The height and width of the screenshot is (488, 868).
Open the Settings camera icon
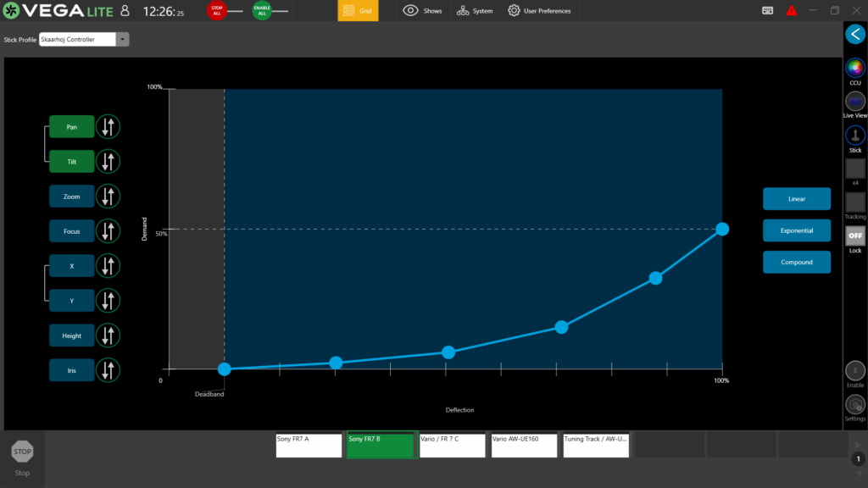[855, 404]
